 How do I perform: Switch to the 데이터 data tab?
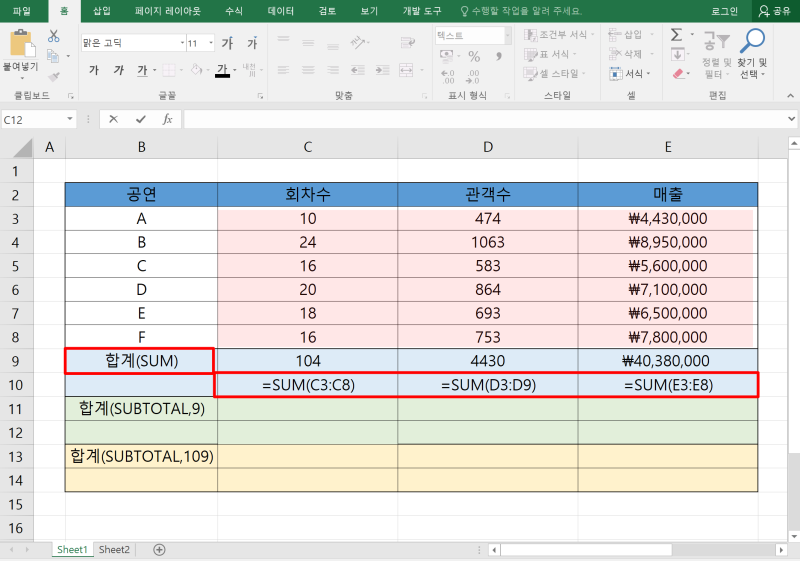[281, 11]
